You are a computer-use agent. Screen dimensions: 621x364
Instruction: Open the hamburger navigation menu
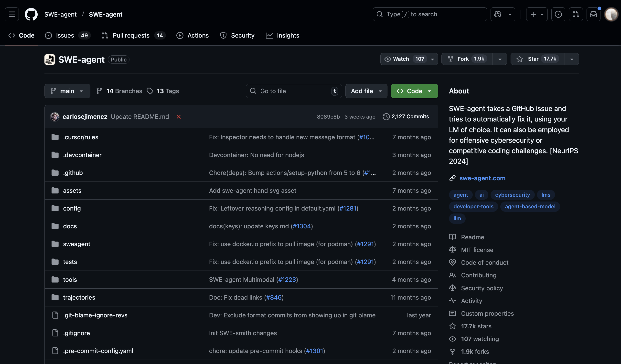(x=11, y=14)
